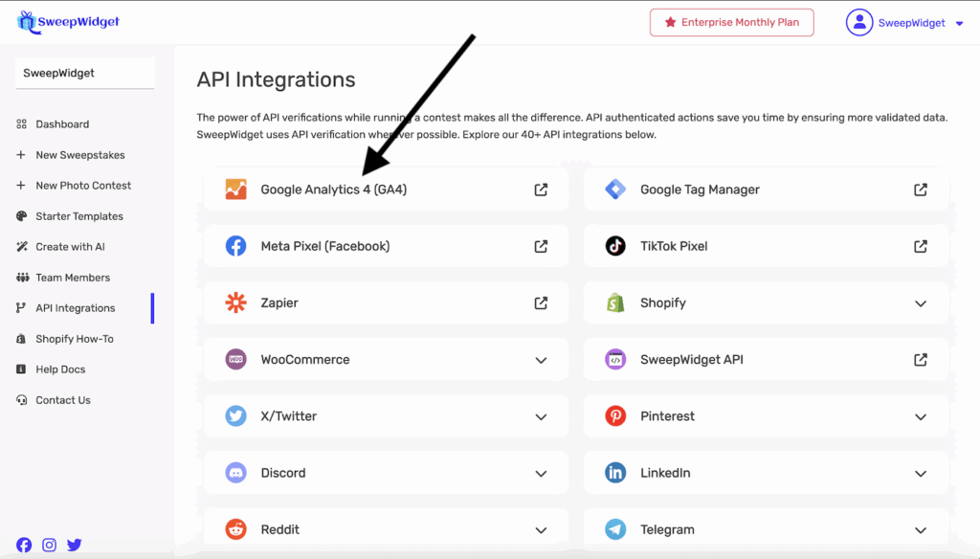Click the Meta Pixel external link icon
Image resolution: width=980 pixels, height=559 pixels.
coord(541,246)
